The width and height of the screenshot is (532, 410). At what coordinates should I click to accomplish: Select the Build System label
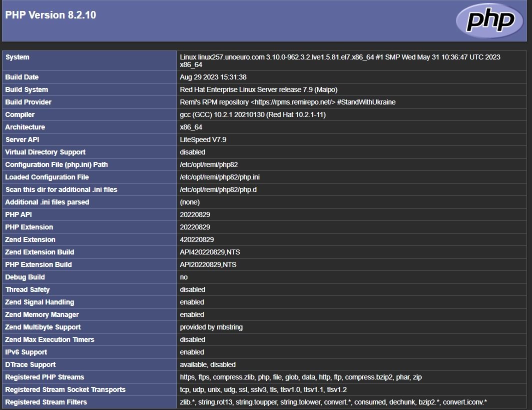(27, 89)
